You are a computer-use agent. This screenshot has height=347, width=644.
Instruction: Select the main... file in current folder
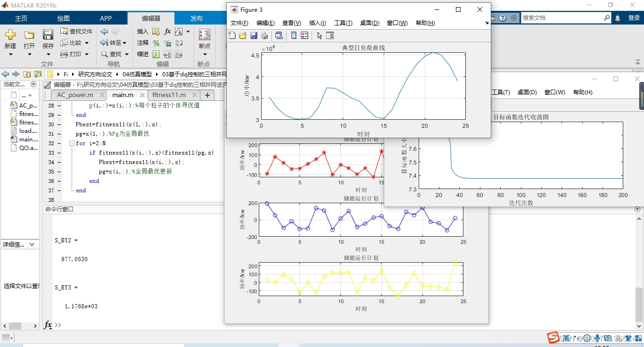click(x=24, y=140)
